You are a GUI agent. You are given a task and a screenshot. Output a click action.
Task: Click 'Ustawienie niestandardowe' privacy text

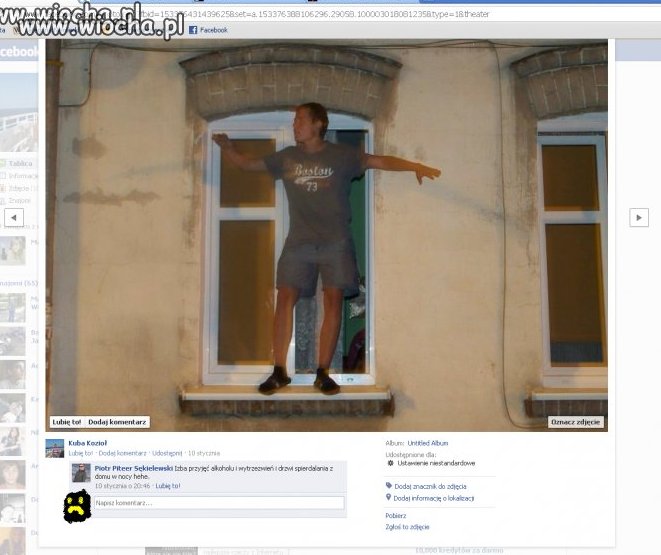436,463
